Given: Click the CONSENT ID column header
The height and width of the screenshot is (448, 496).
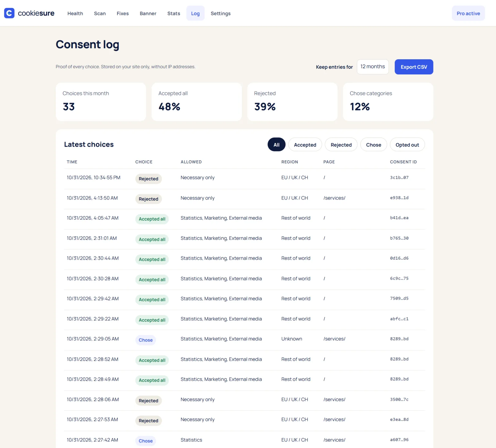Looking at the screenshot, I should 403,162.
